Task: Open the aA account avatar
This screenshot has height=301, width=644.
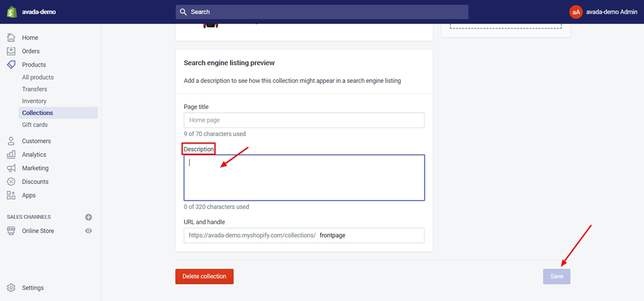Action: pos(576,12)
